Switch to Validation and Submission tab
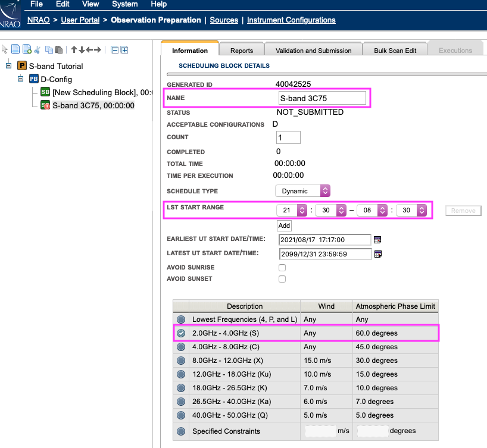 (x=313, y=51)
